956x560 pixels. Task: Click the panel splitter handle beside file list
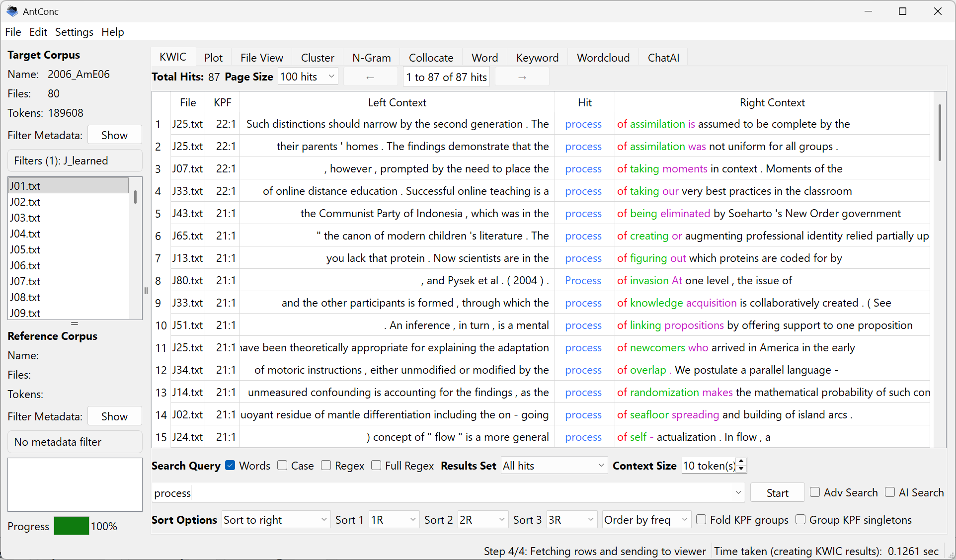click(x=146, y=291)
